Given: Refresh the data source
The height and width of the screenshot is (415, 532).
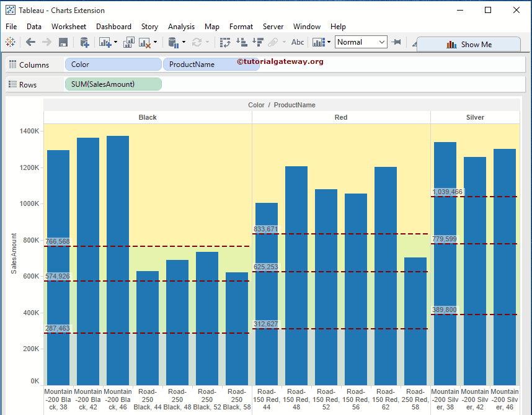Looking at the screenshot, I should pyautogui.click(x=197, y=43).
